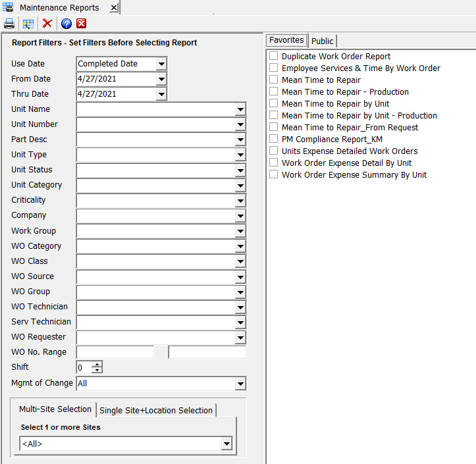Screen dimensions: 476x464
Task: Increase the Shift spinner value
Action: tap(97, 364)
